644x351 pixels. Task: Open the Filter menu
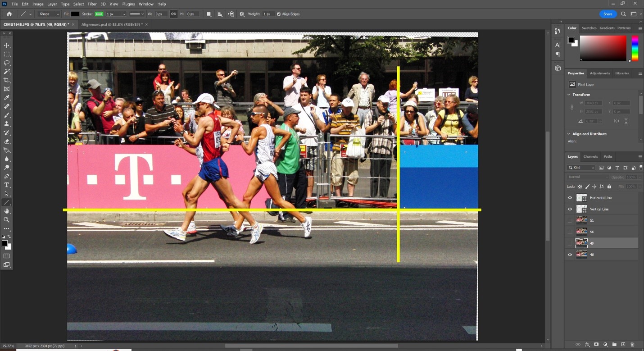[x=92, y=4]
